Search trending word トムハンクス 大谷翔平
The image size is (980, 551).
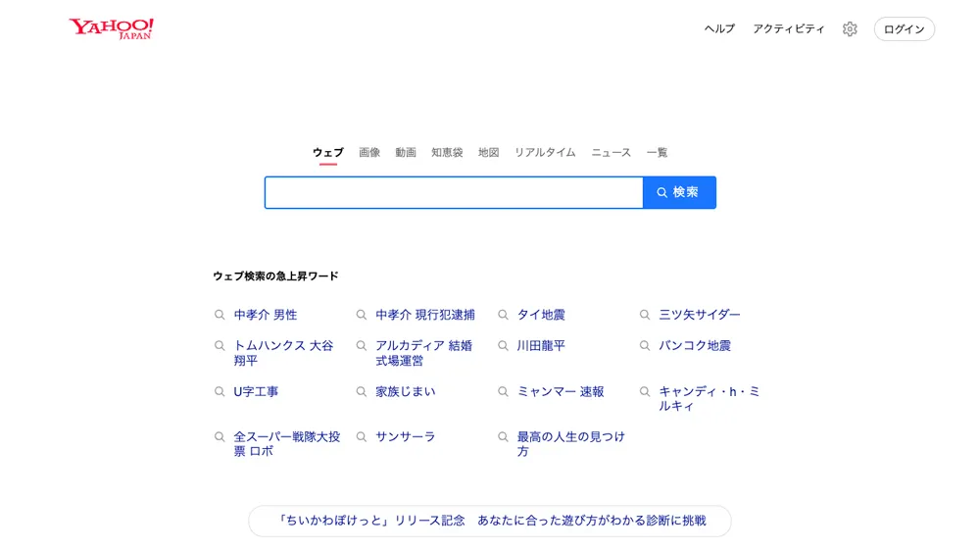point(284,353)
